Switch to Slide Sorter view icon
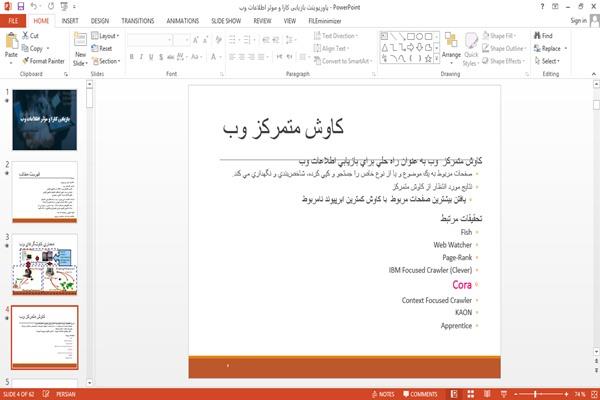Screen dimensions: 600x400 (471, 394)
